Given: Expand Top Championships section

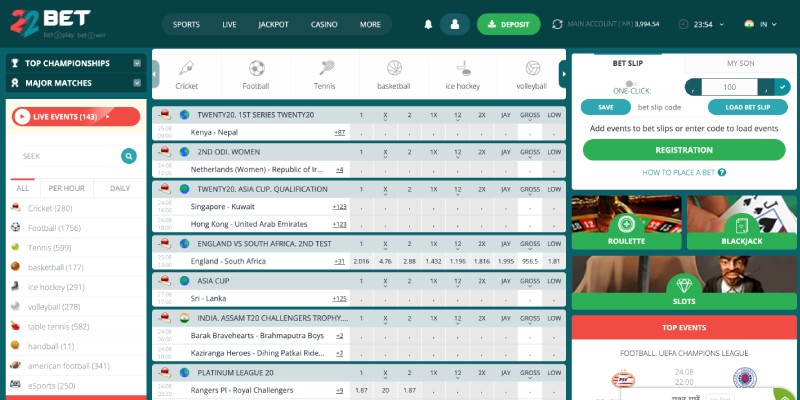Looking at the screenshot, I should click(x=76, y=63).
